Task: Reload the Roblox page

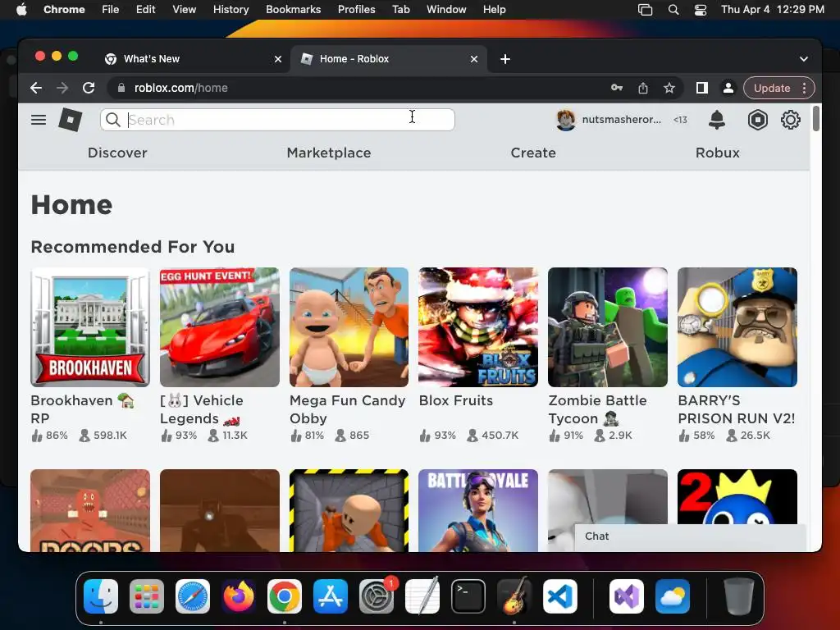Action: 89,88
